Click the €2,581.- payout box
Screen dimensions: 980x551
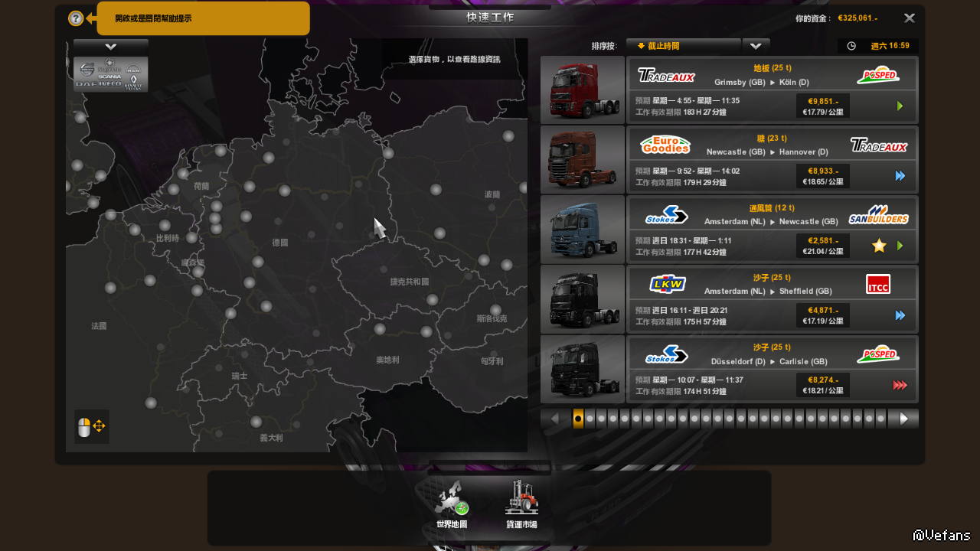click(823, 246)
